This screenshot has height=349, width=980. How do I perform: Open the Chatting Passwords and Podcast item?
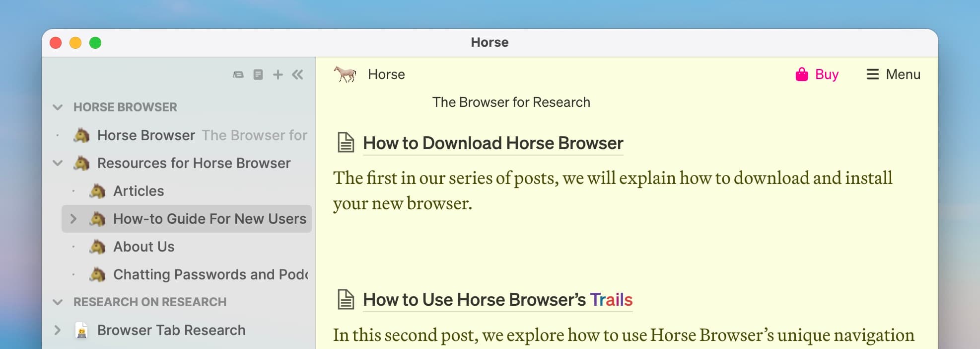tap(210, 274)
